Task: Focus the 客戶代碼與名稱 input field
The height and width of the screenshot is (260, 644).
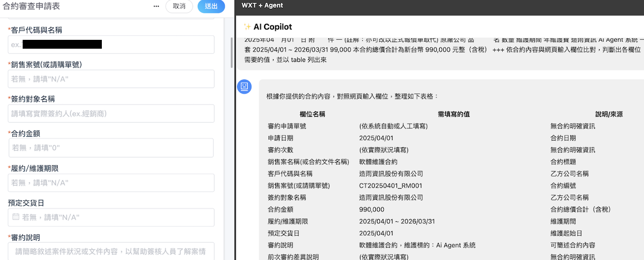Action: click(111, 44)
